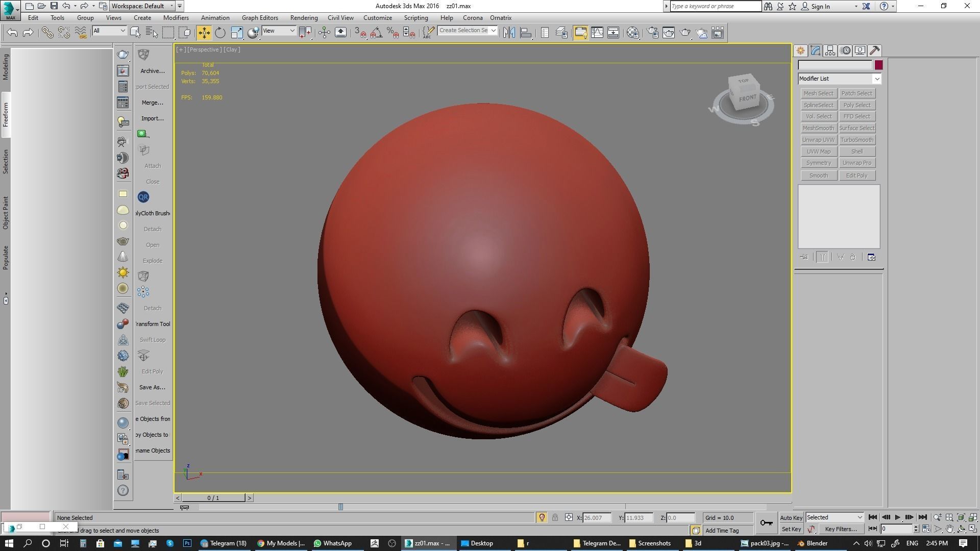
Task: Open the Material Editor
Action: coord(633,33)
